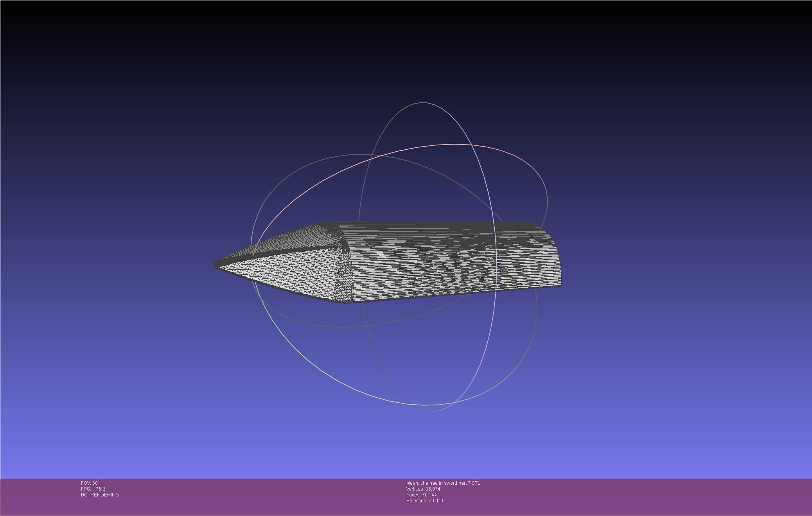Click the Selection: v: 0 f: 0 text

[x=424, y=501]
